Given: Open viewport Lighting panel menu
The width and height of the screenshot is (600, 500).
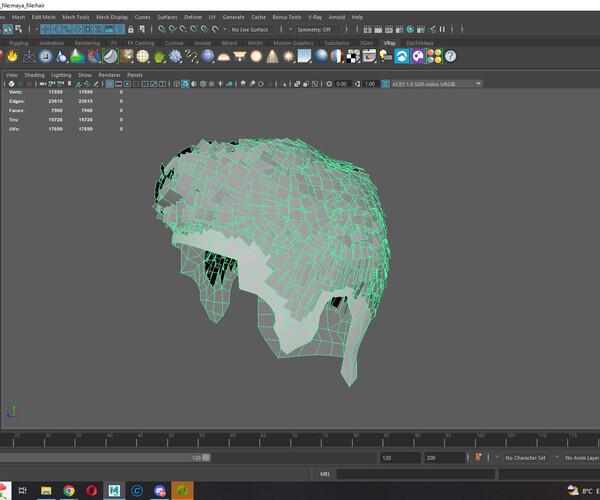Looking at the screenshot, I should click(x=61, y=75).
